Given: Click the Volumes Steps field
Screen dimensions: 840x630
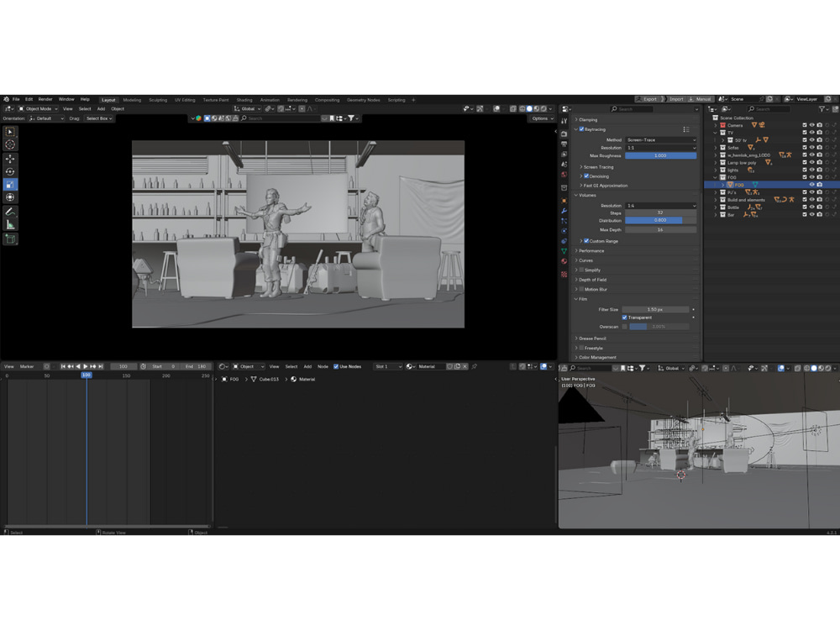Looking at the screenshot, I should point(661,213).
